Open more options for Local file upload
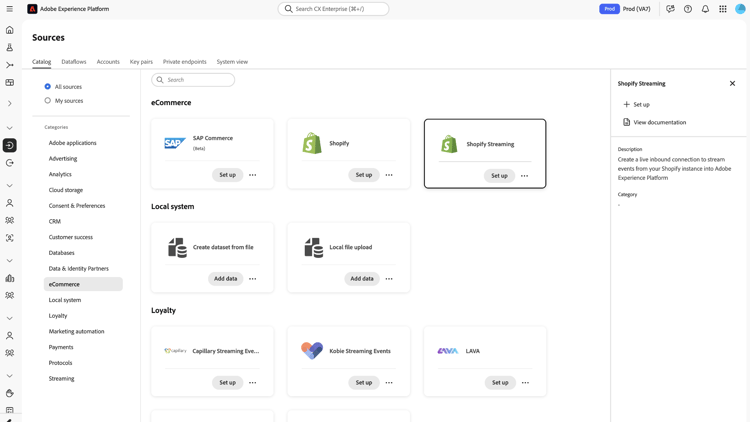 [389, 279]
